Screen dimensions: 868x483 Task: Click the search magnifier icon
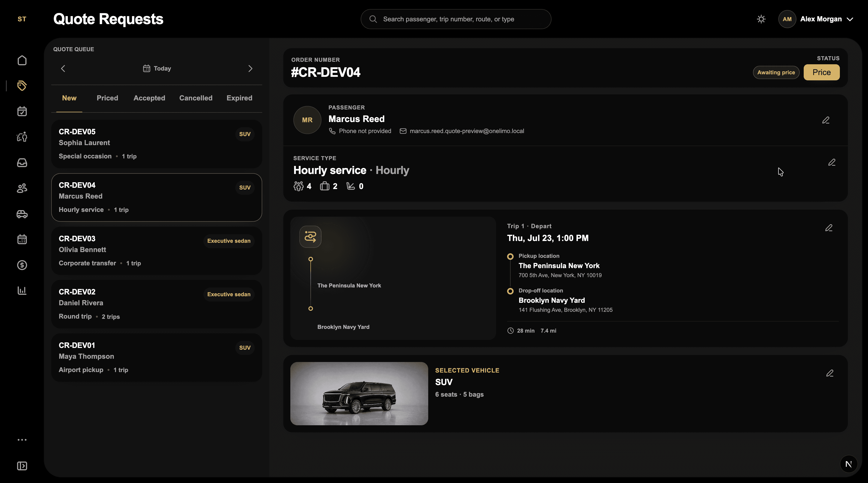[373, 19]
